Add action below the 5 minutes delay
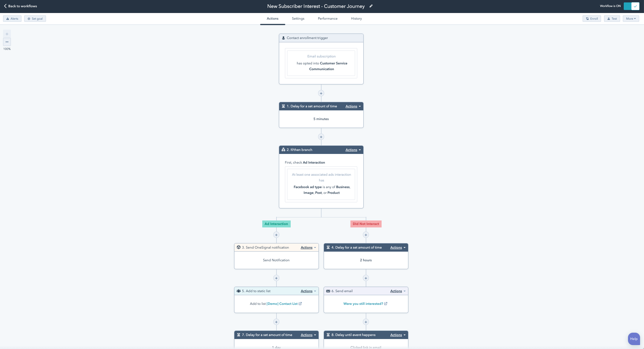The height and width of the screenshot is (349, 644). coord(321,137)
